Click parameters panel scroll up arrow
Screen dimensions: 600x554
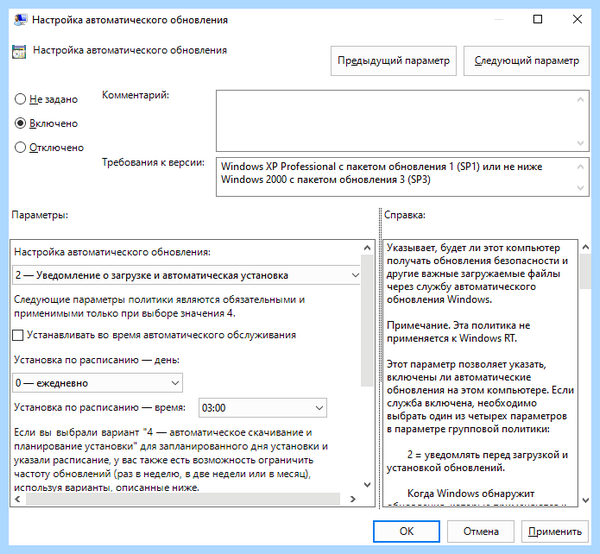tap(367, 248)
